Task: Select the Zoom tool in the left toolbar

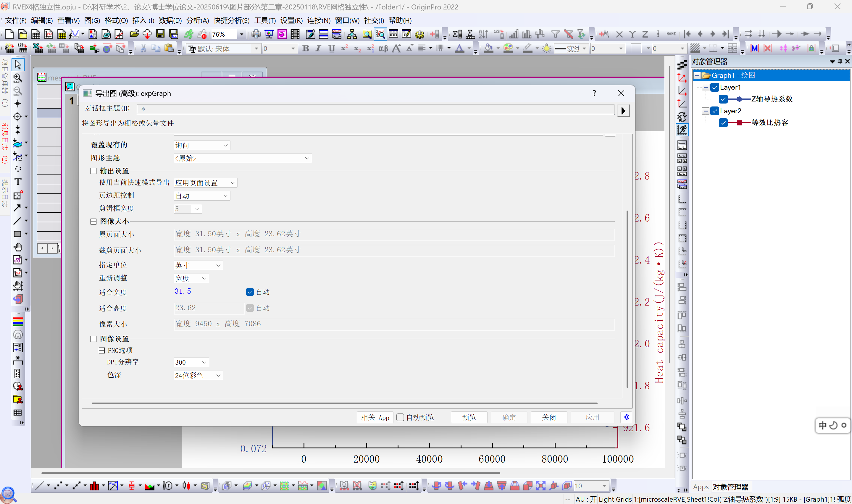Action: click(x=17, y=78)
